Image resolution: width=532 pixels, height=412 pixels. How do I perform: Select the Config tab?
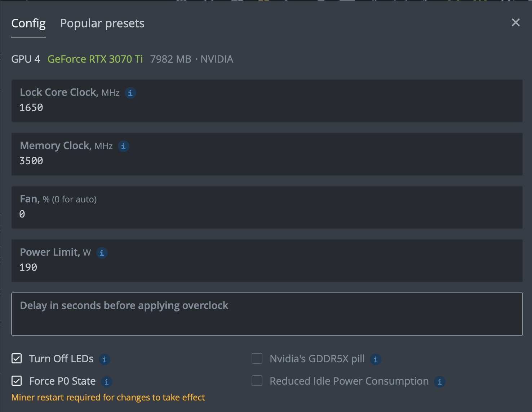(x=28, y=23)
